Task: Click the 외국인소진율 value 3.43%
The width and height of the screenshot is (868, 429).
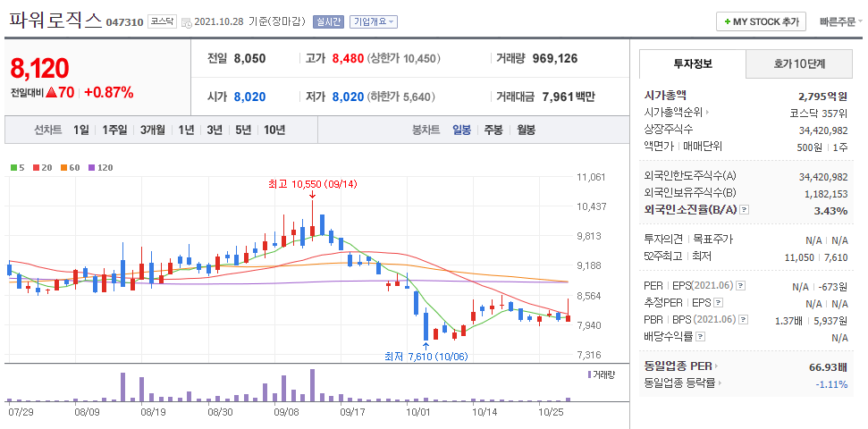Action: (x=830, y=210)
